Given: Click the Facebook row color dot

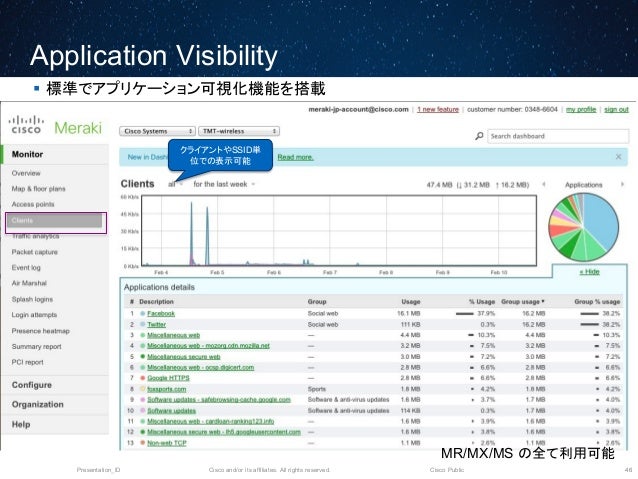Looking at the screenshot, I should [142, 313].
